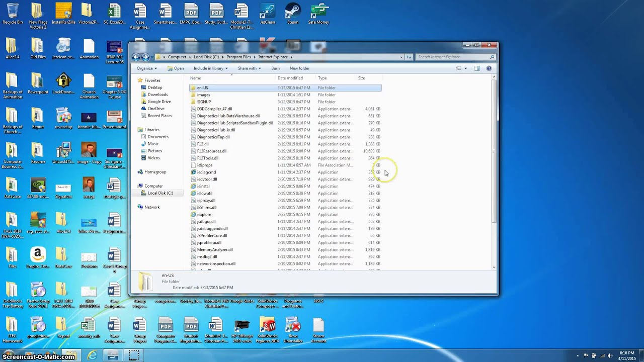Image resolution: width=644 pixels, height=362 pixels.
Task: Open the Recycle Bin desktop icon
Action: 13,14
